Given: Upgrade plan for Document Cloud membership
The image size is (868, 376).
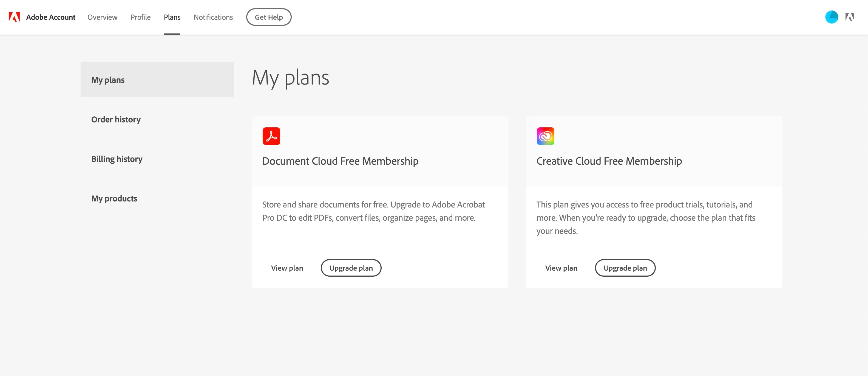Looking at the screenshot, I should (351, 268).
